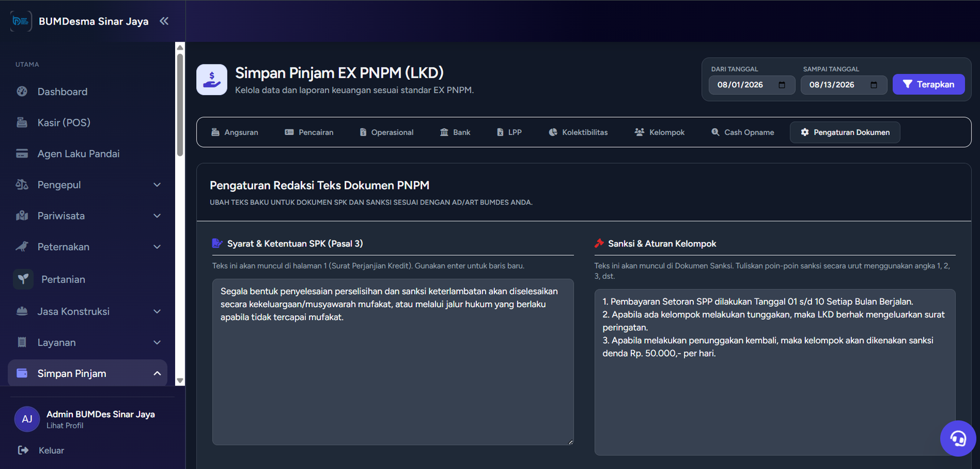Expand the Layanan submenu chevron
The height and width of the screenshot is (469, 980).
point(157,342)
